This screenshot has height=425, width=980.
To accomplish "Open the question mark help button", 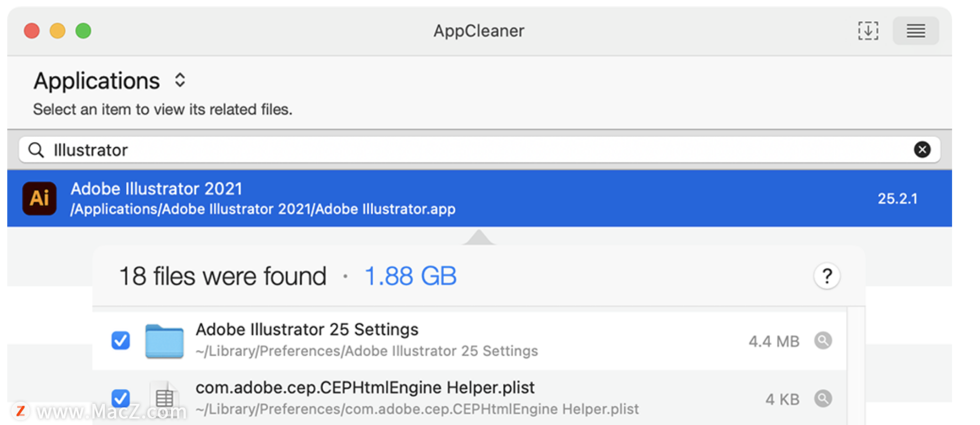I will coord(827,276).
